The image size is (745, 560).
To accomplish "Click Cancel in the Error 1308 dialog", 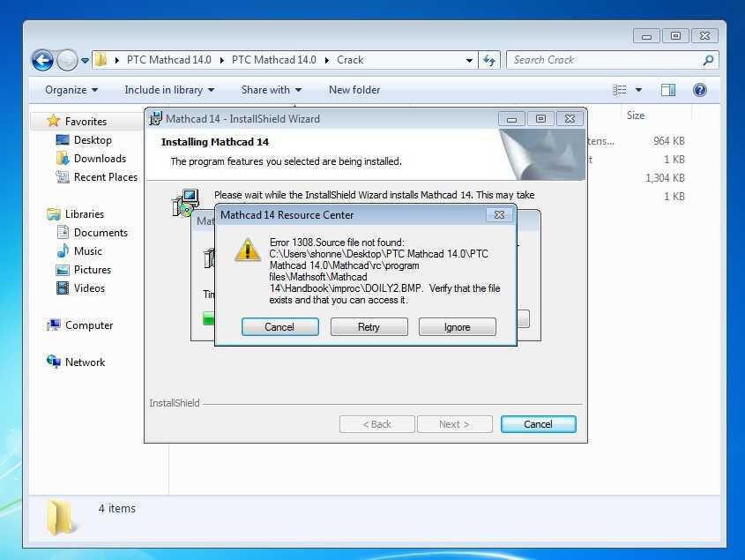I will pyautogui.click(x=279, y=327).
